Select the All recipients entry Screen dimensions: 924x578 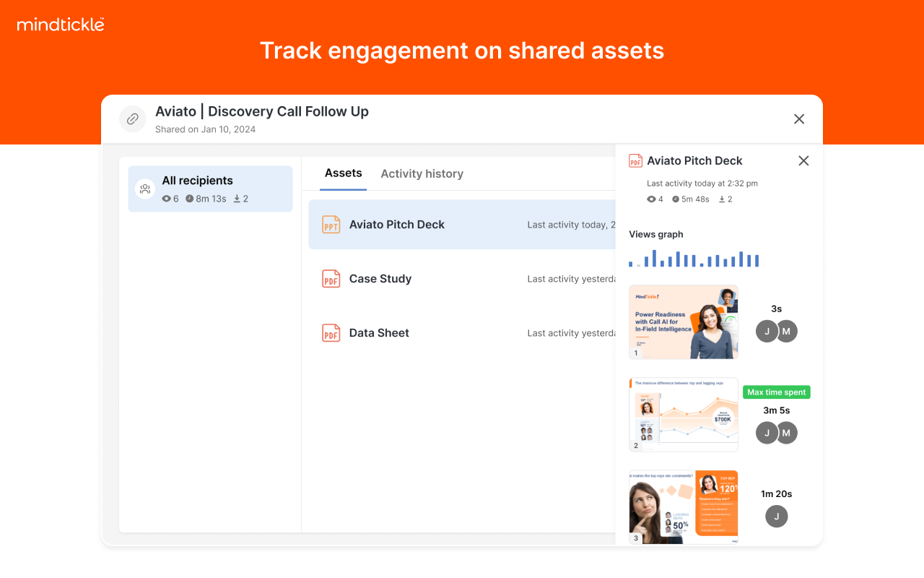pyautogui.click(x=210, y=189)
